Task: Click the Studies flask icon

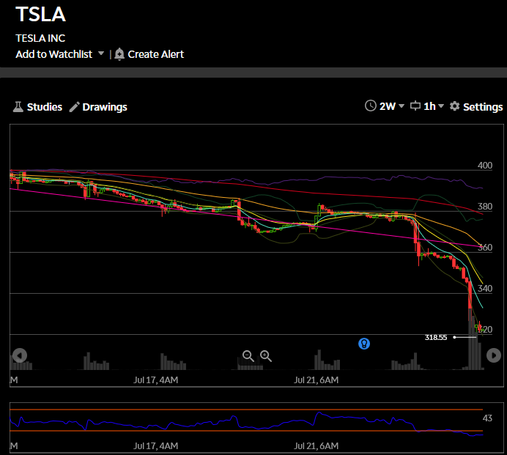Action: click(18, 107)
